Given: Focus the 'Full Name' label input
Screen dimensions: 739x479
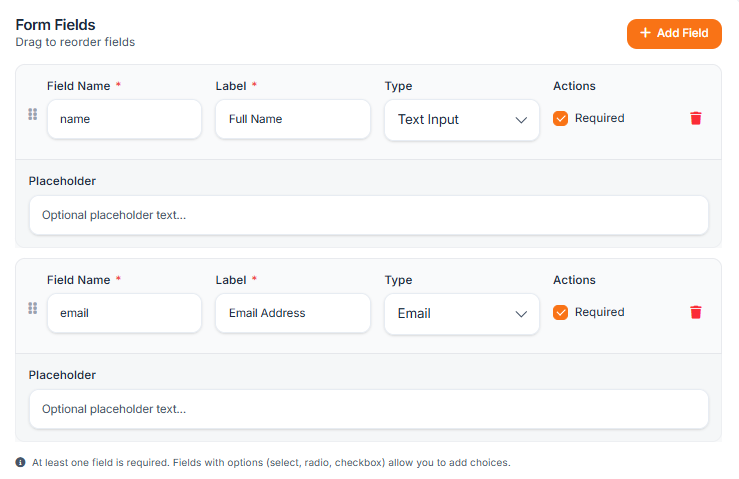Looking at the screenshot, I should coord(293,119).
